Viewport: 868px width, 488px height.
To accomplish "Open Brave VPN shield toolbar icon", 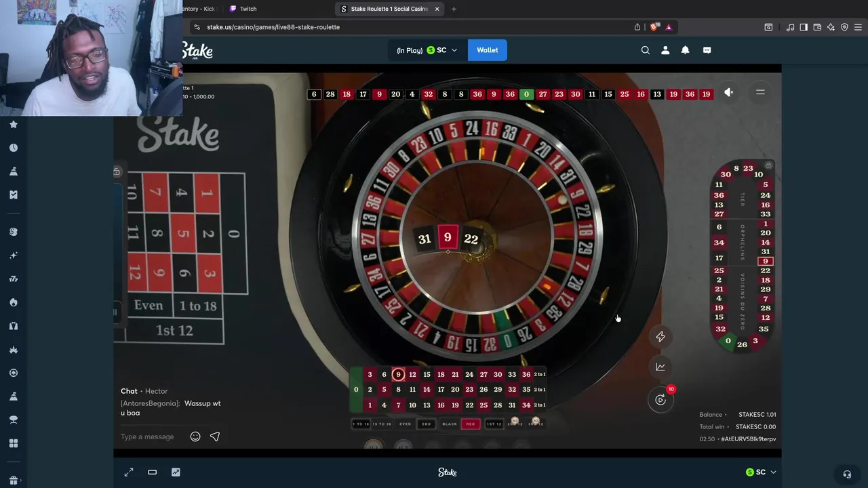I will pyautogui.click(x=844, y=27).
